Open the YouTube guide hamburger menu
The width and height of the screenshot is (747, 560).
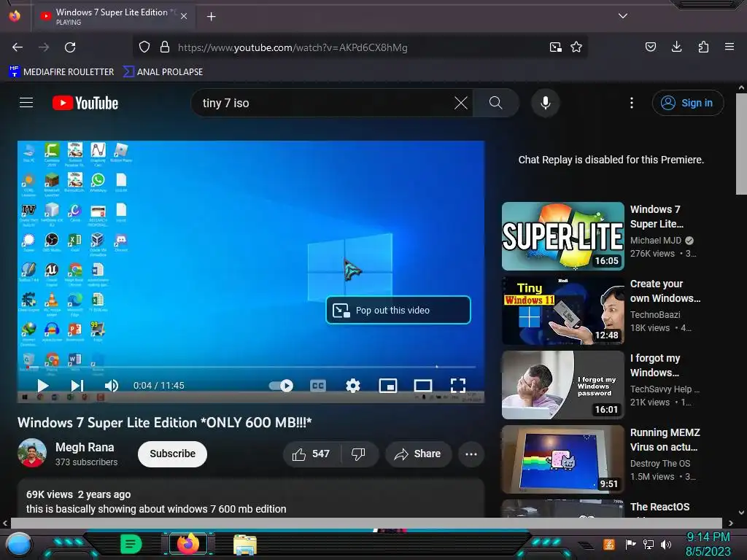[26, 103]
